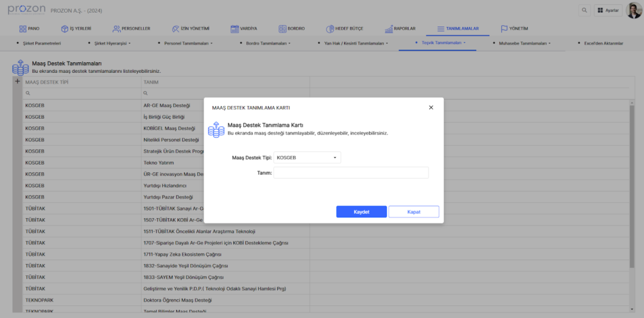The width and height of the screenshot is (644, 318).
Task: Open the Maaş Destek Tipi combo box
Action: click(308, 158)
